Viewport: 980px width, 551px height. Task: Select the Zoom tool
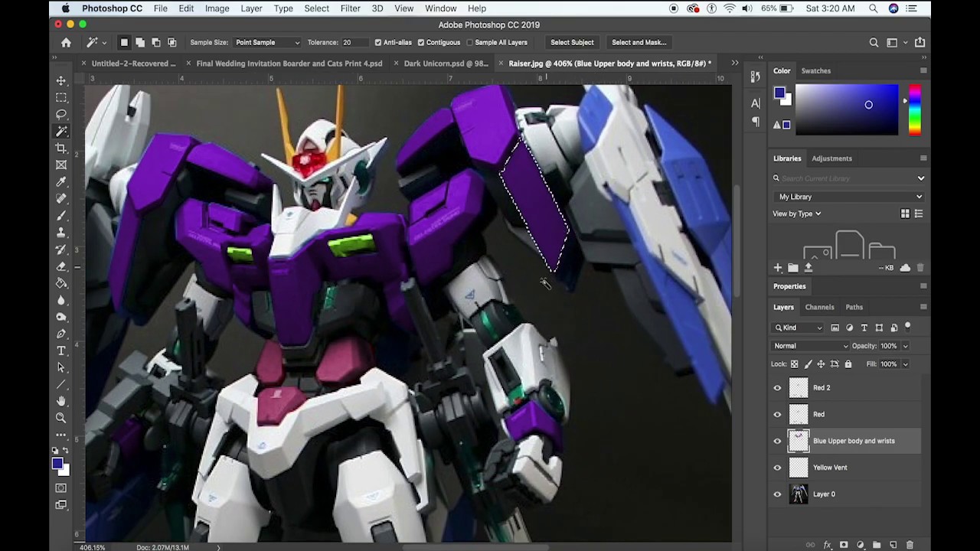pos(61,418)
